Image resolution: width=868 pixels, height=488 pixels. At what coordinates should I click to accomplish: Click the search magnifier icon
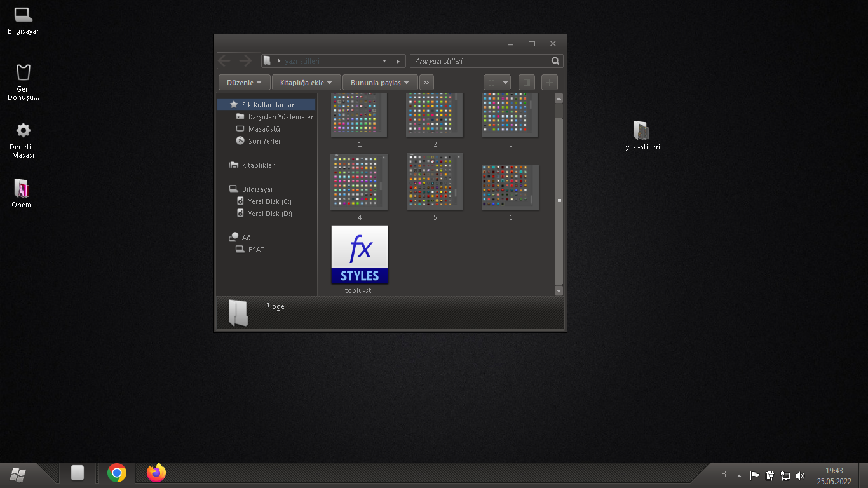pos(555,61)
